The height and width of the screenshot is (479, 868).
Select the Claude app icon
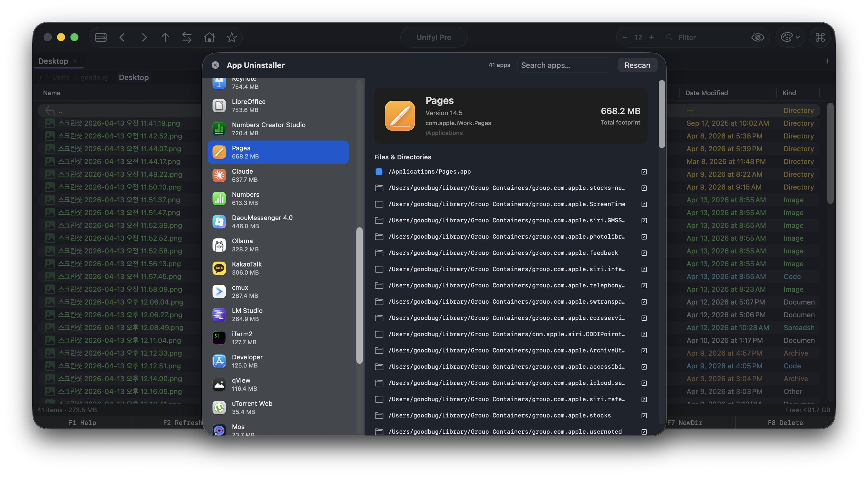219,175
